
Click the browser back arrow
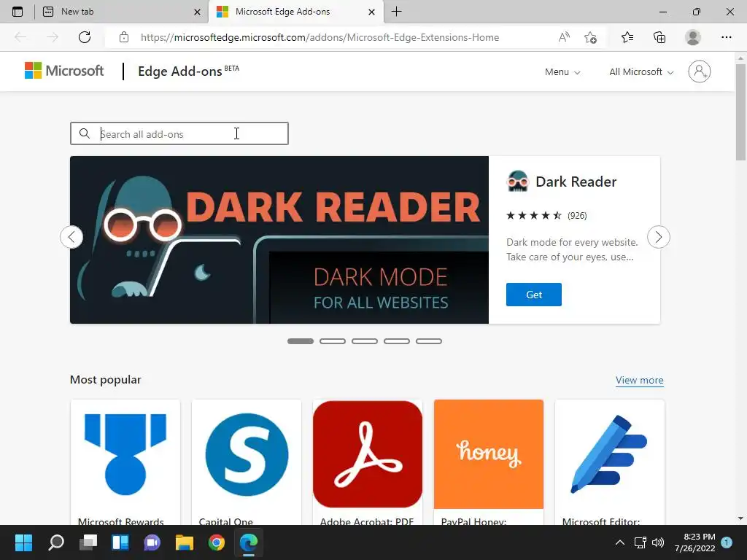coord(20,37)
